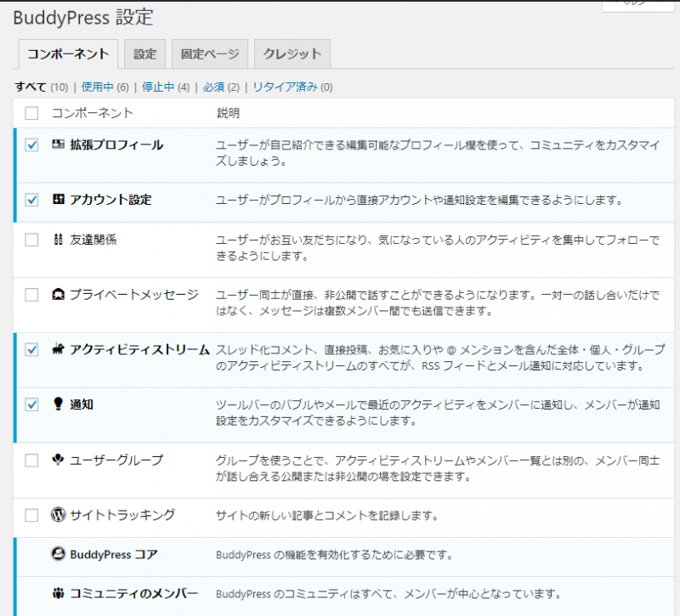Uncheck the 拡張プロフィール checkbox

[x=31, y=145]
